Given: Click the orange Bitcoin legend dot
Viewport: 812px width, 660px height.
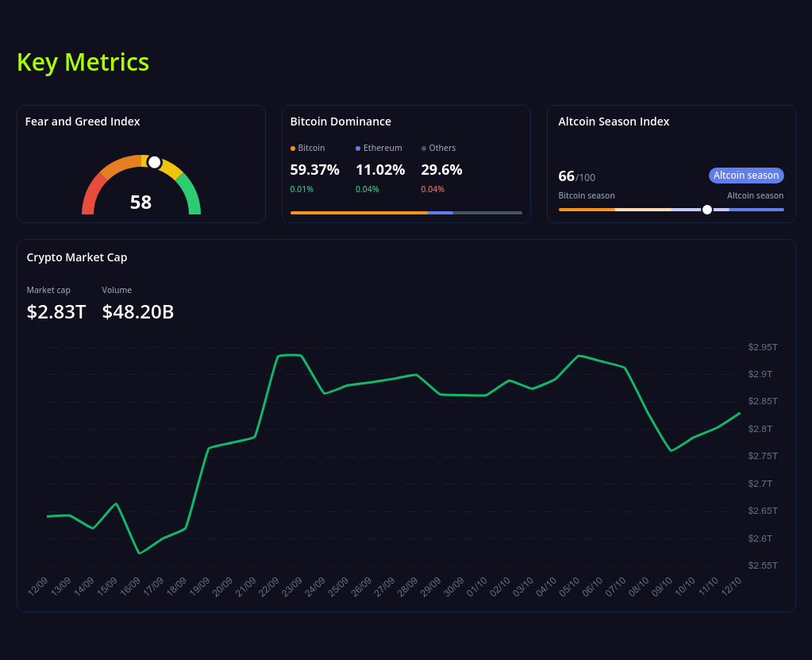Looking at the screenshot, I should click(293, 149).
